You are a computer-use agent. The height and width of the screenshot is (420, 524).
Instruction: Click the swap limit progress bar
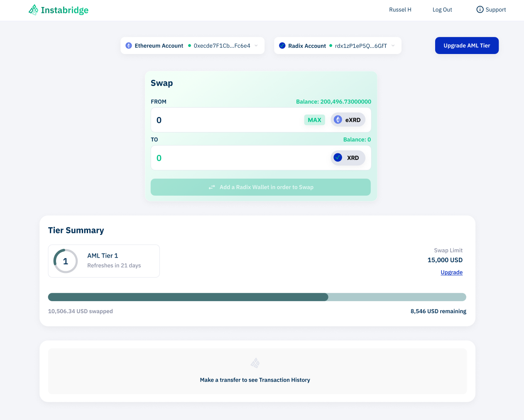(x=257, y=297)
